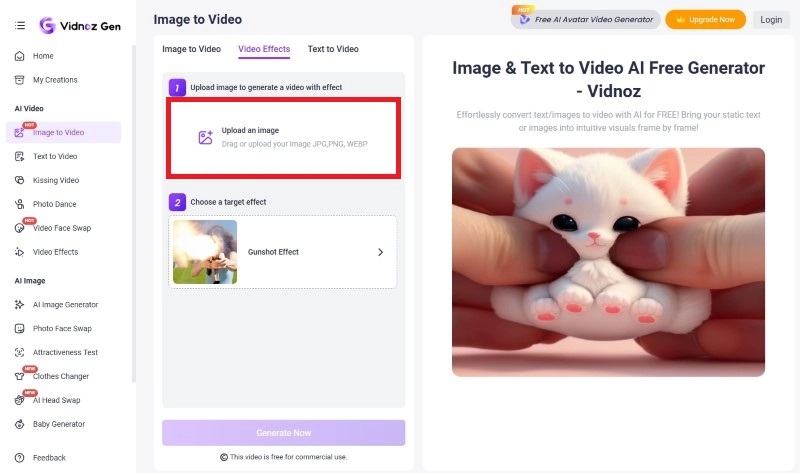Viewport: 800px width, 473px height.
Task: Open My Creations in sidebar
Action: pyautogui.click(x=54, y=80)
